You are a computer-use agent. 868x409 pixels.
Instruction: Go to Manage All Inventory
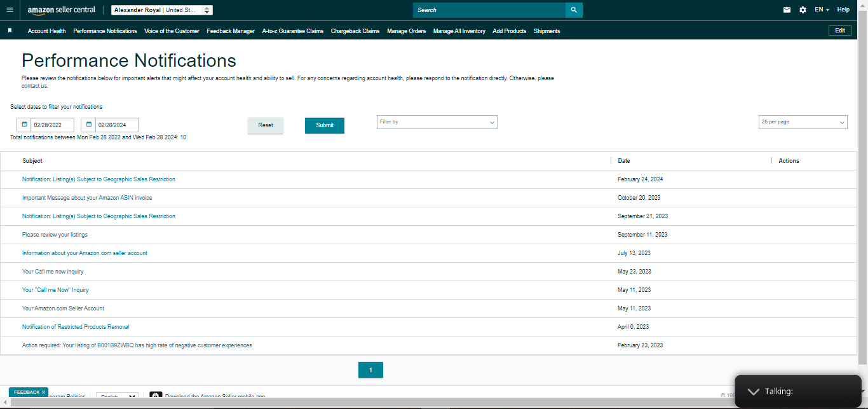(x=459, y=31)
